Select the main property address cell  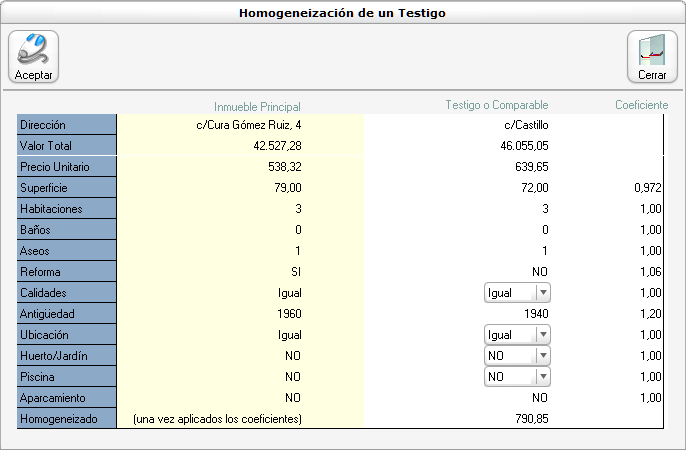(x=248, y=125)
